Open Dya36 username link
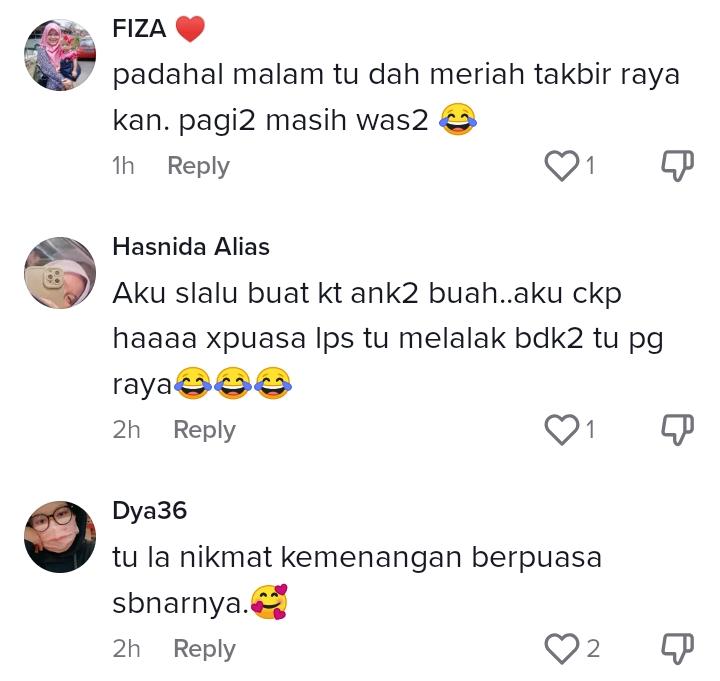The width and height of the screenshot is (720, 681). pyautogui.click(x=150, y=511)
